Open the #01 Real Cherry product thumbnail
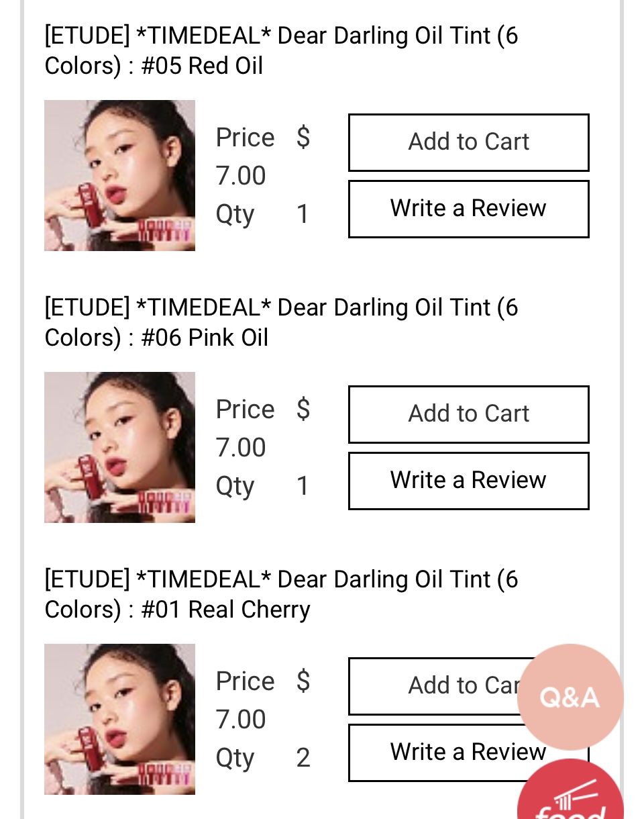Screen dimensions: 644x819 119,719
